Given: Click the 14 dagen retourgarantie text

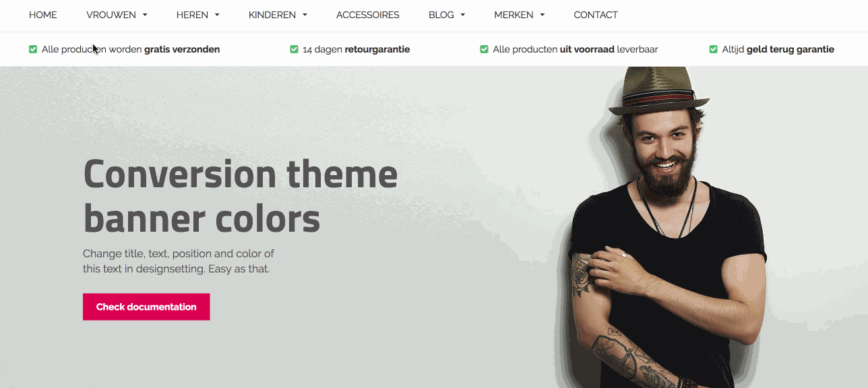Looking at the screenshot, I should [356, 49].
